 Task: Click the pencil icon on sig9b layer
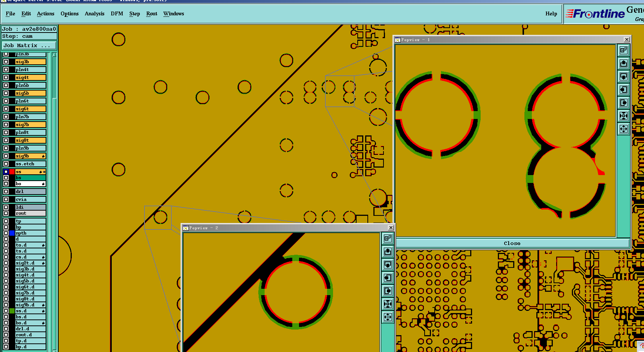pyautogui.click(x=43, y=156)
